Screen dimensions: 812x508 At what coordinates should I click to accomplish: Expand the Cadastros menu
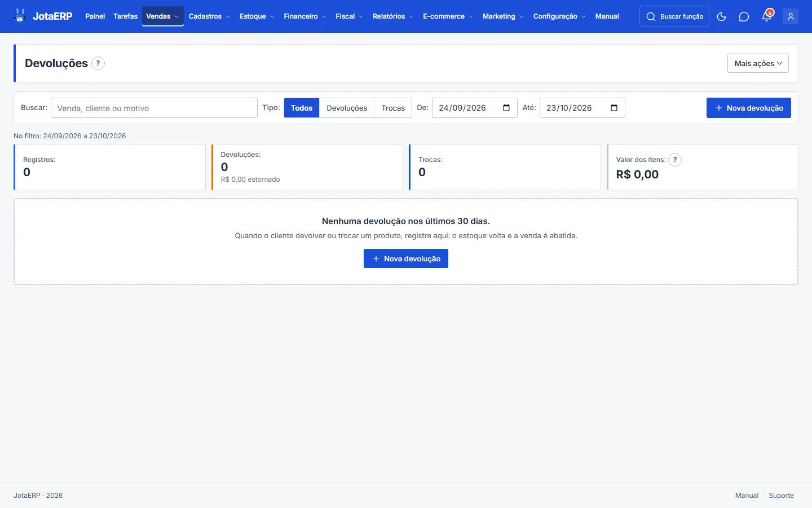click(x=209, y=16)
